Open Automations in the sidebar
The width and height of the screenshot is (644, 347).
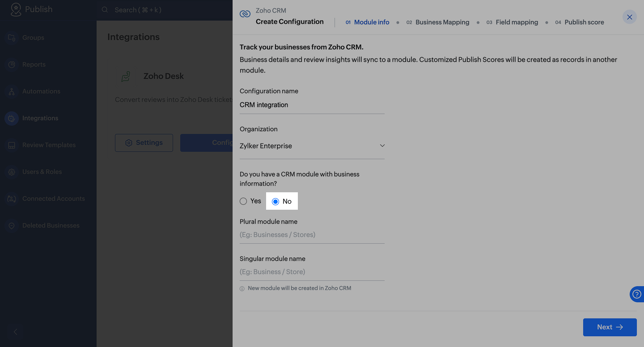[41, 91]
